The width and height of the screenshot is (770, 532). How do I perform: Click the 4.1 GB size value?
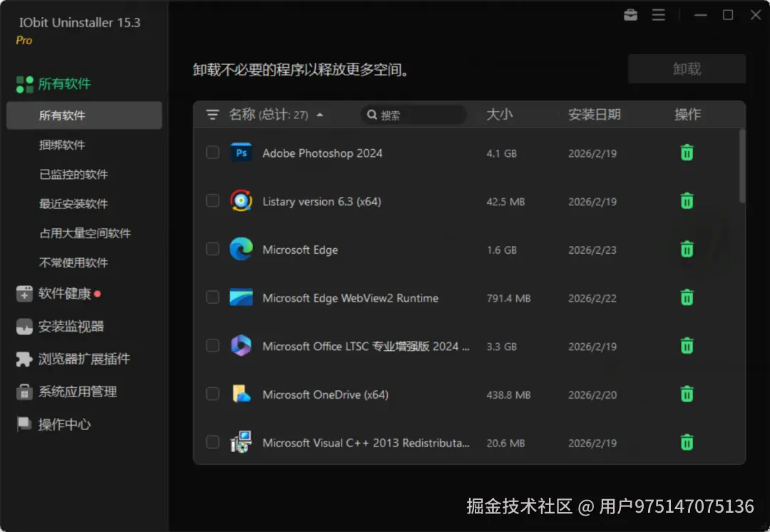[501, 153]
